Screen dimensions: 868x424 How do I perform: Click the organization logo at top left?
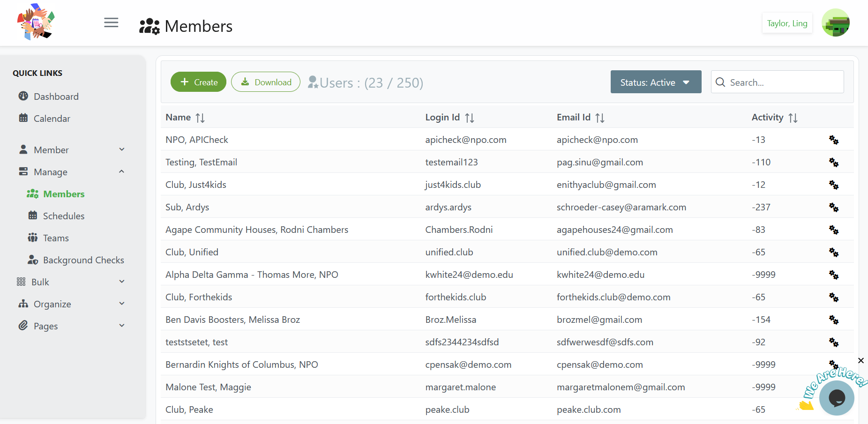click(x=36, y=22)
